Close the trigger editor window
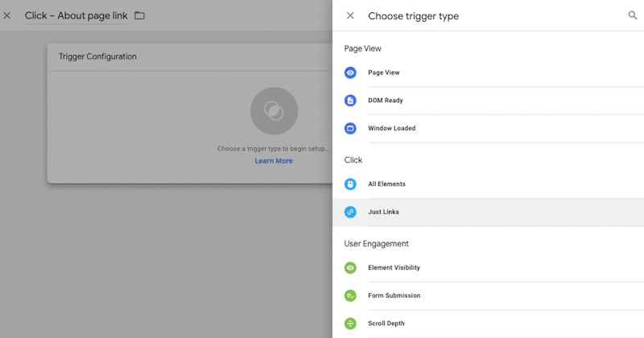The height and width of the screenshot is (338, 644). (x=7, y=15)
